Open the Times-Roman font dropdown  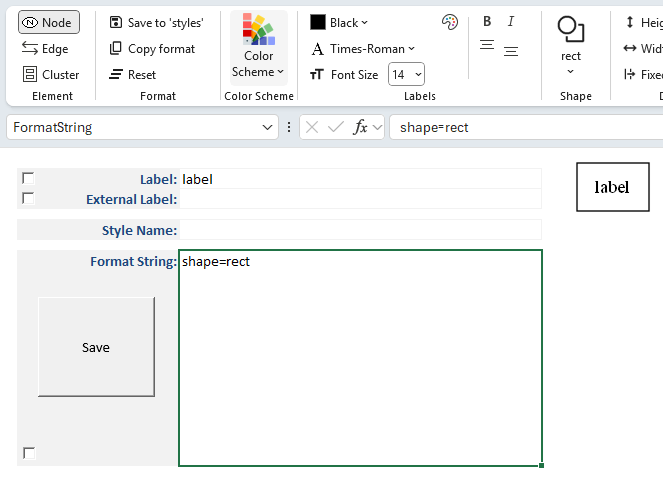(363, 48)
